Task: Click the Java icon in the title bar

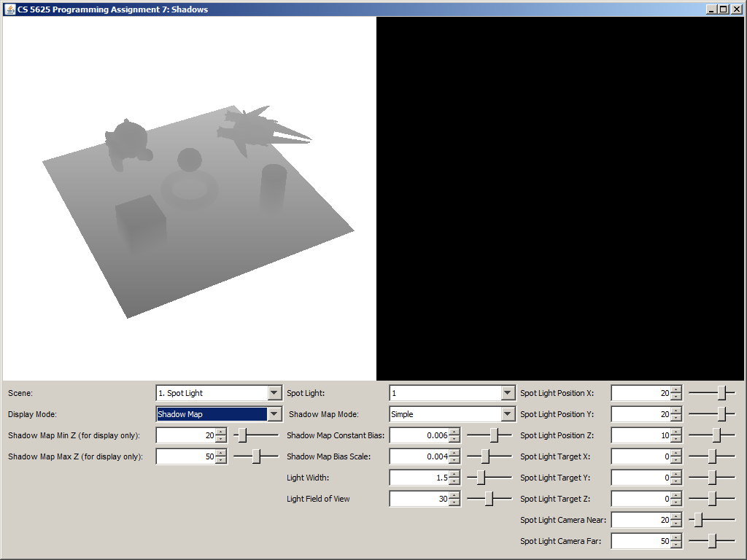Action: 10,9
